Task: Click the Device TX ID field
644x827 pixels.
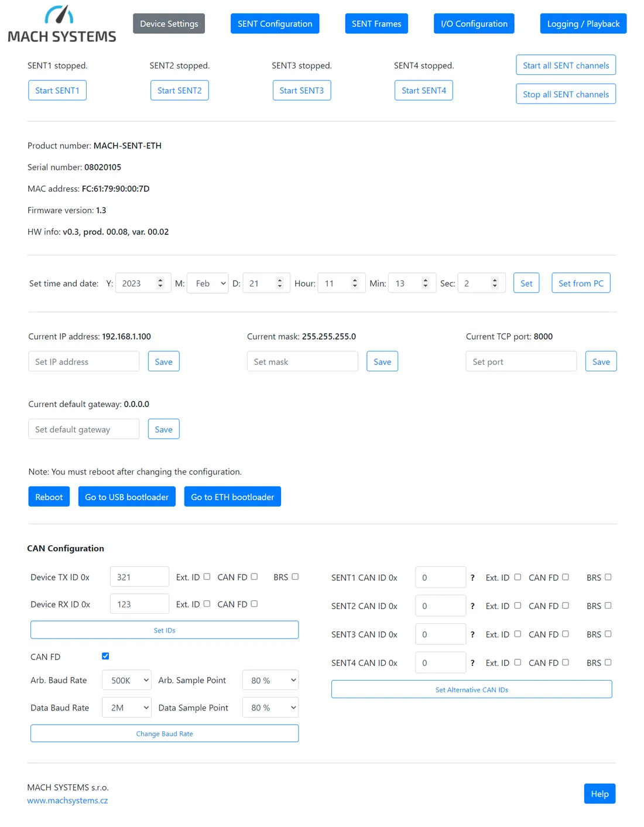Action: pos(139,577)
